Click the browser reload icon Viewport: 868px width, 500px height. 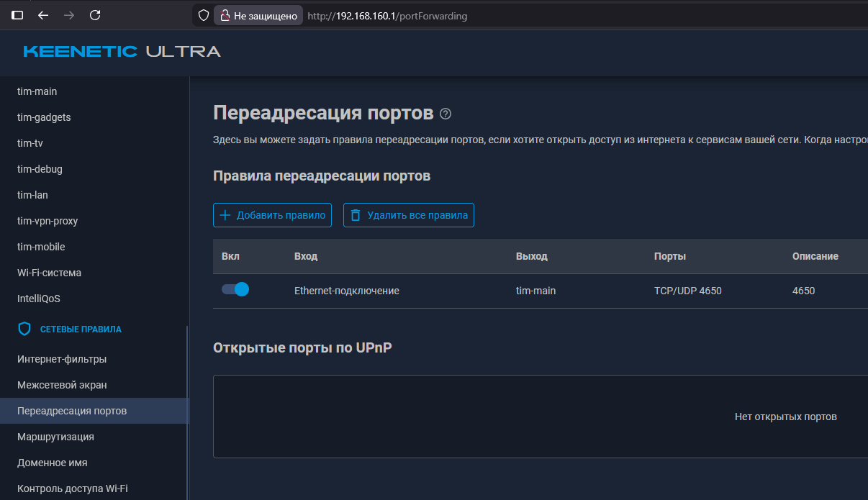95,15
